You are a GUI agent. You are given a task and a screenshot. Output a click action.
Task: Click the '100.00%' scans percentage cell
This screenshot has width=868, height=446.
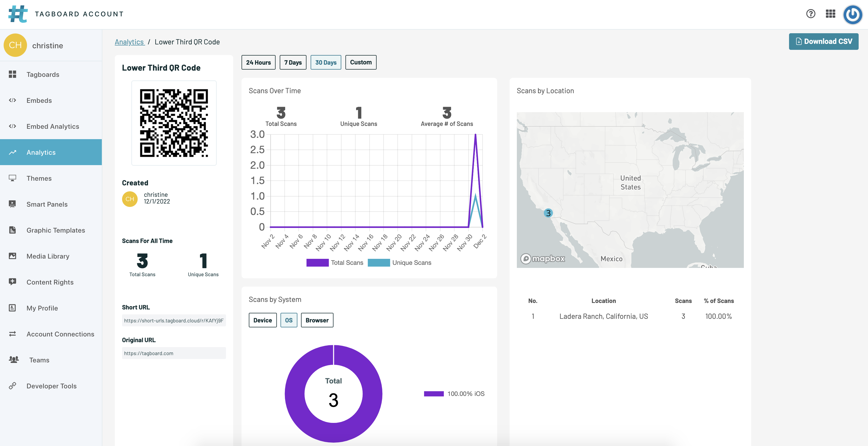(718, 316)
